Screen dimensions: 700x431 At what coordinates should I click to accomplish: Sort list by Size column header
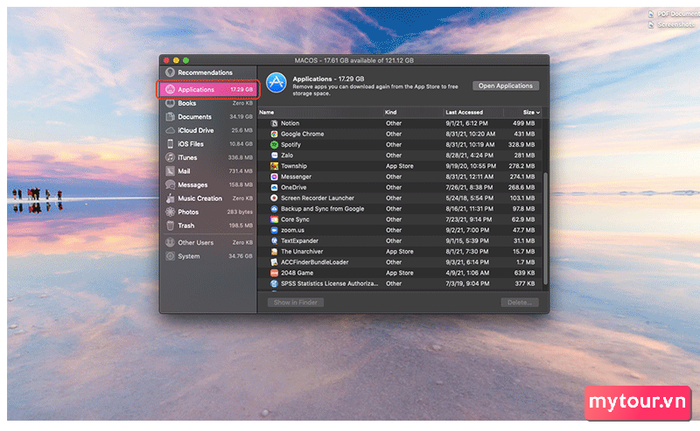point(528,112)
